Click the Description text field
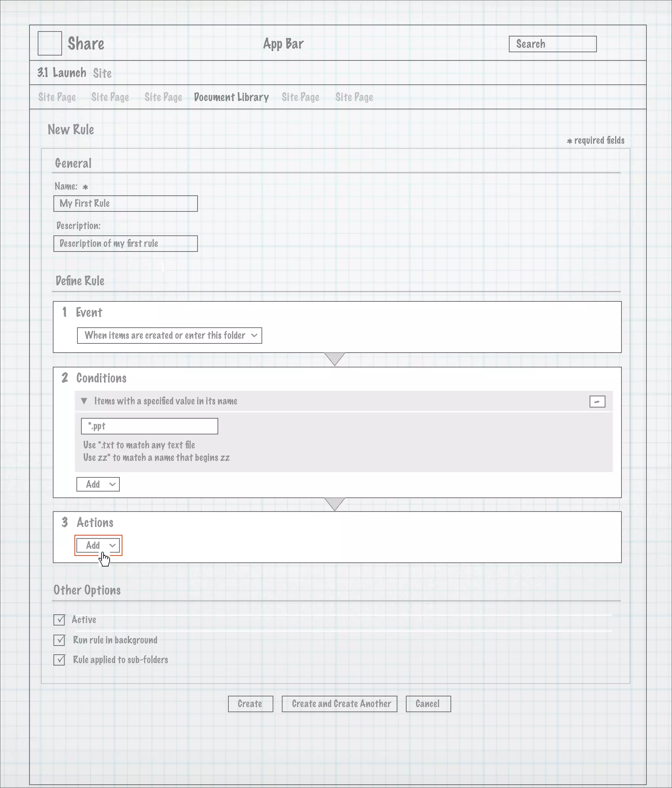This screenshot has height=788, width=672. pos(125,243)
